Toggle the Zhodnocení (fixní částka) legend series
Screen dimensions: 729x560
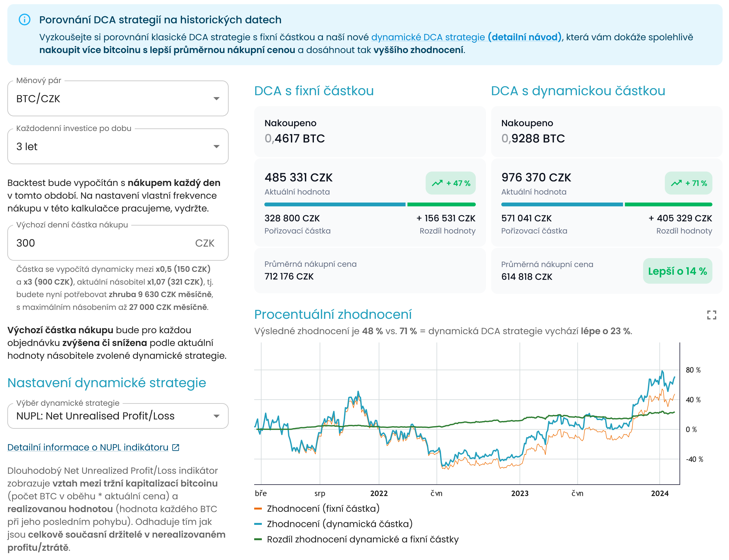pos(317,508)
